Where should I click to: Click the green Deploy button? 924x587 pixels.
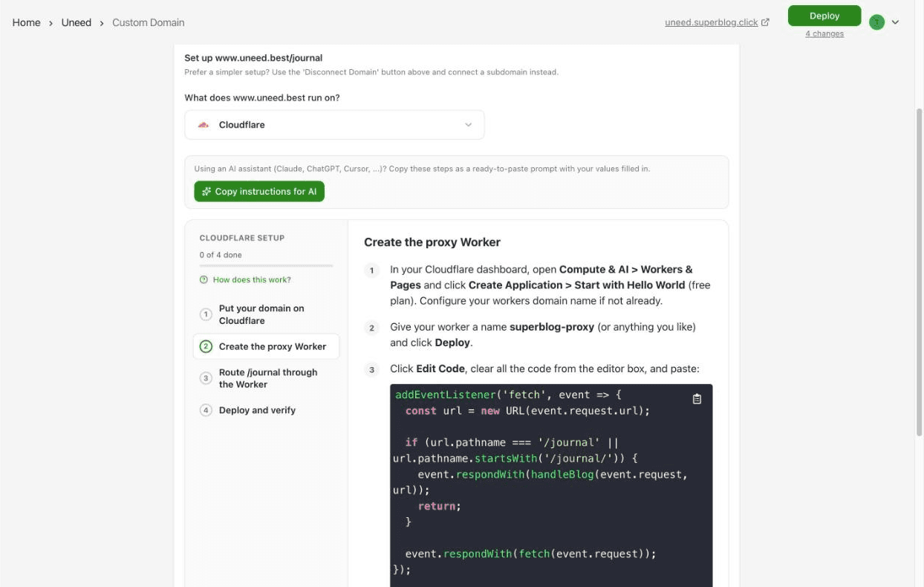tap(824, 16)
